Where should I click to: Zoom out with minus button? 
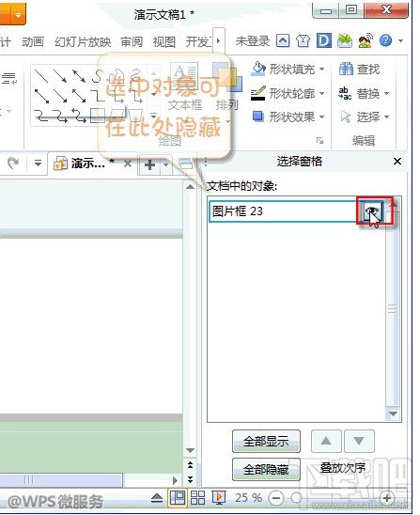(276, 498)
